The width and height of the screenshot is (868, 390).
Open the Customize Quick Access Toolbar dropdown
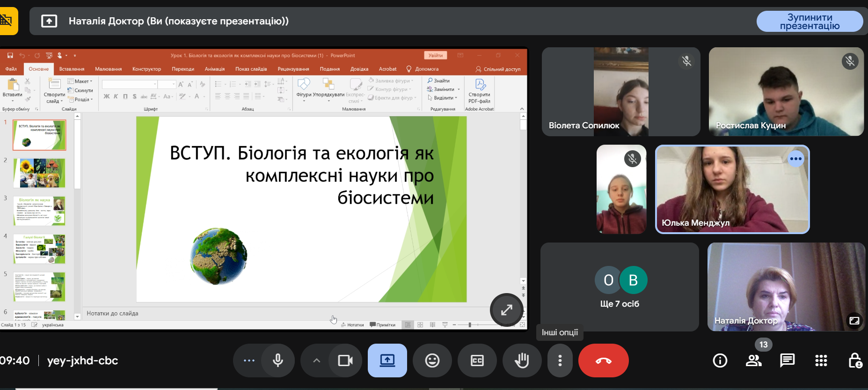(75, 55)
